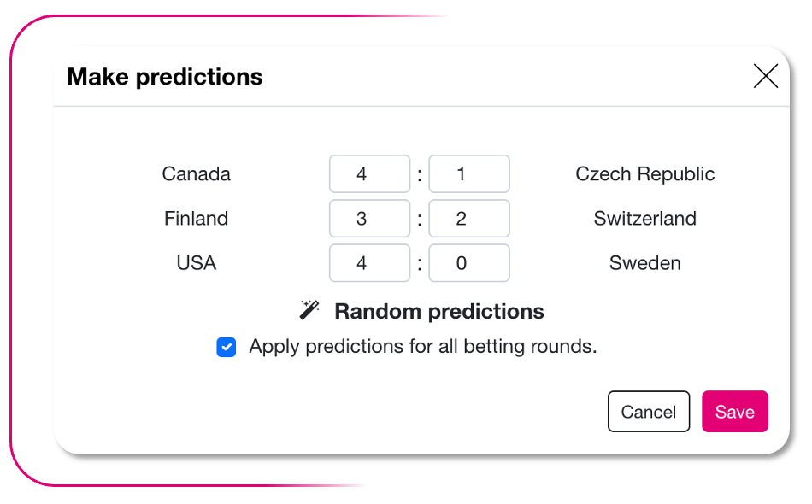This screenshot has width=812, height=504.
Task: Click the Switzerland team label
Action: click(644, 219)
